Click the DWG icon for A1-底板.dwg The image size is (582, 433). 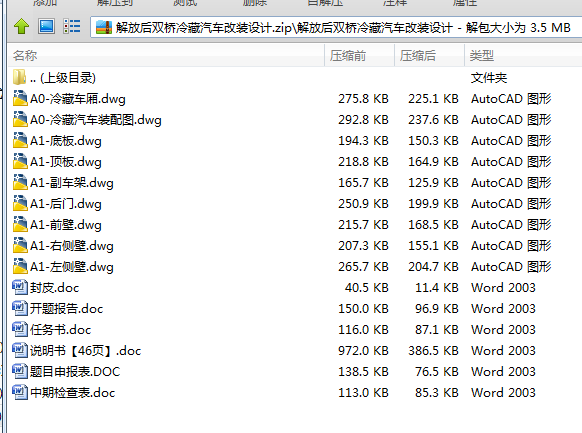coord(20,140)
